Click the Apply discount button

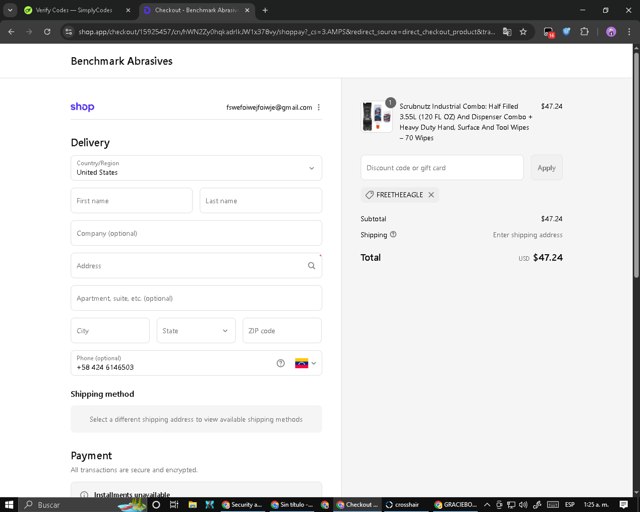click(x=546, y=168)
